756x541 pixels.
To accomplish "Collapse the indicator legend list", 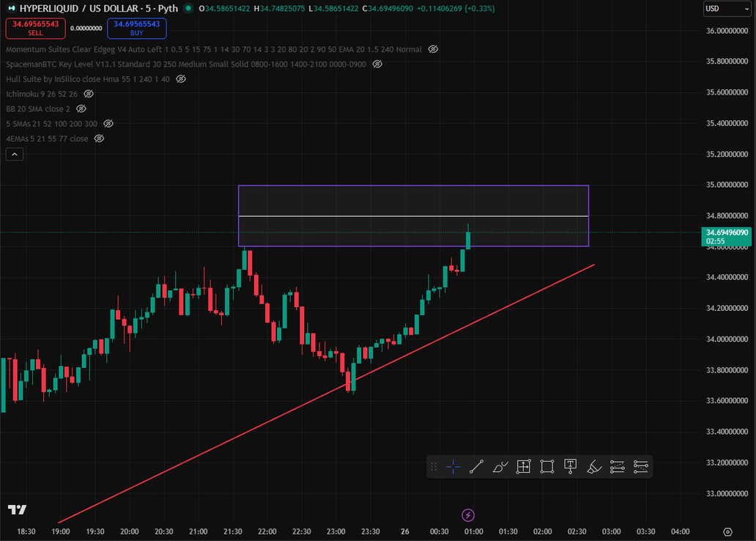I will pyautogui.click(x=15, y=154).
